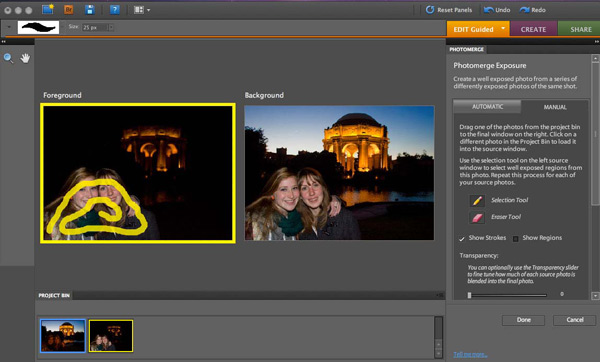The width and height of the screenshot is (600, 362).
Task: Switch to the AUTOMATIC tab
Action: coord(487,107)
